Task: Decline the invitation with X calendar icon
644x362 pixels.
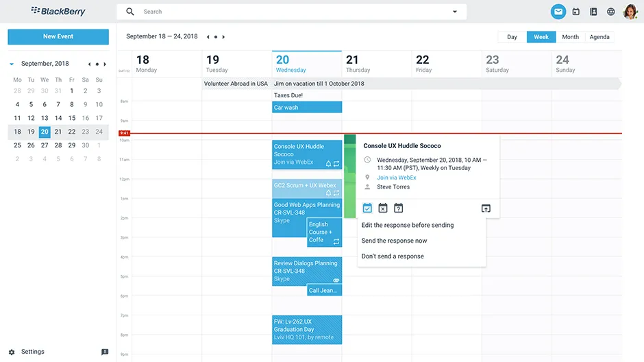Action: tap(383, 208)
